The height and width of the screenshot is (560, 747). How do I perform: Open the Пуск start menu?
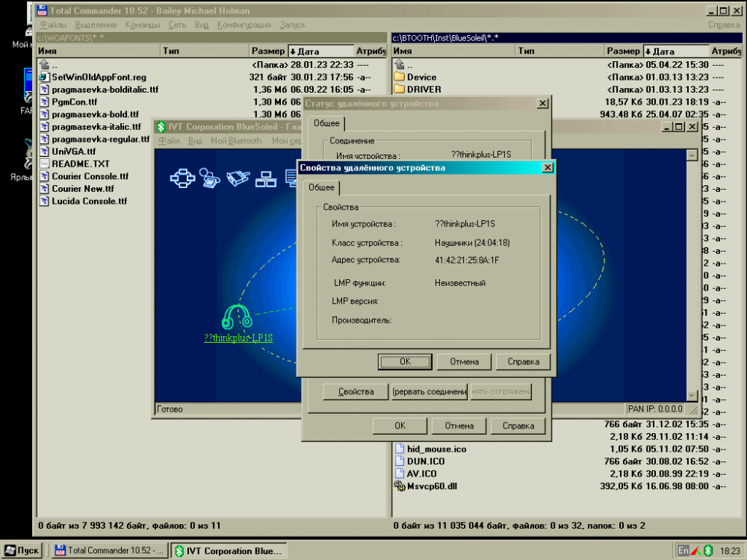[x=22, y=550]
